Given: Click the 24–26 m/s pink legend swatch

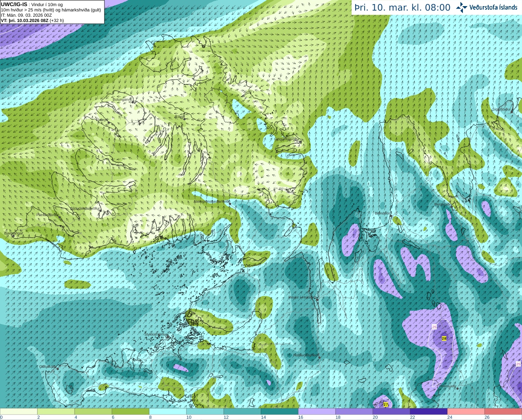Looking at the screenshot, I should point(466,411).
